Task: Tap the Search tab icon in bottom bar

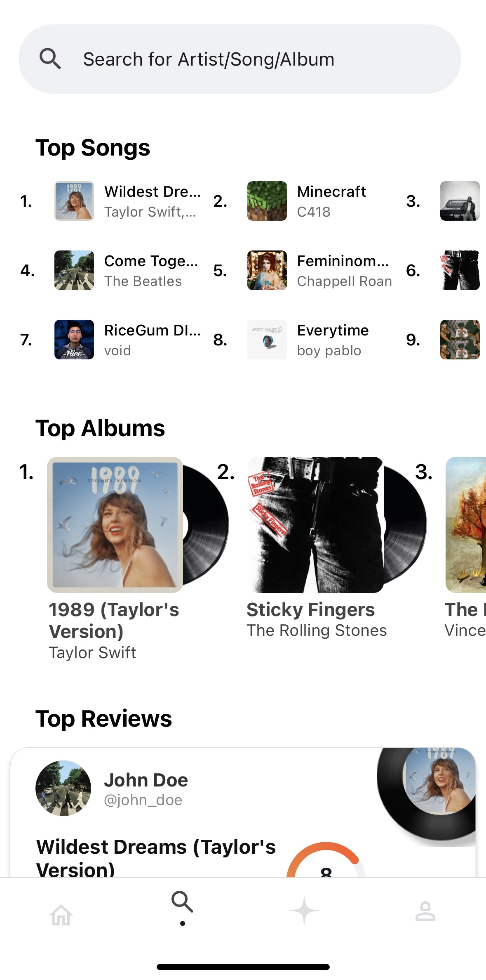Action: pos(182,902)
